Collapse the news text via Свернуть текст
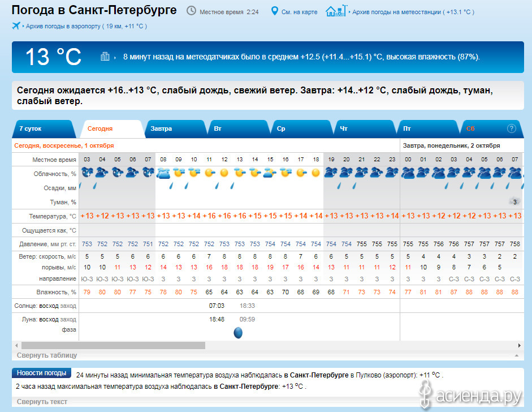Viewport: 532px width, 412px height. (42, 402)
